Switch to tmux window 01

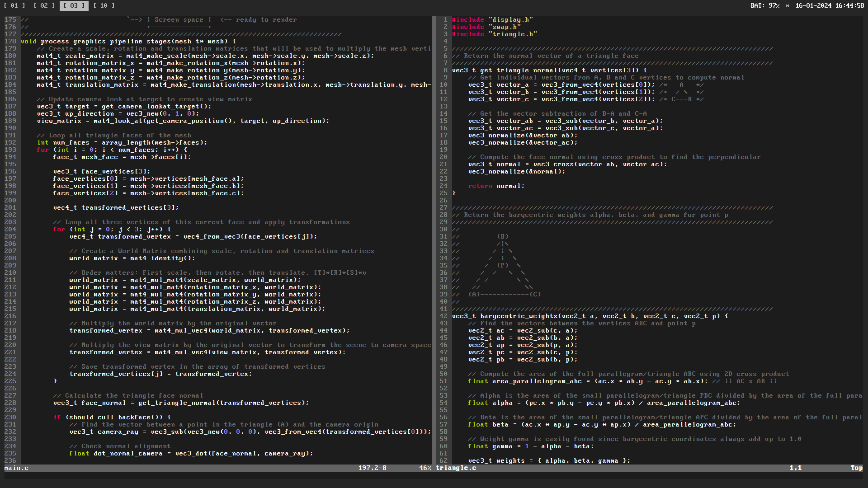(14, 6)
